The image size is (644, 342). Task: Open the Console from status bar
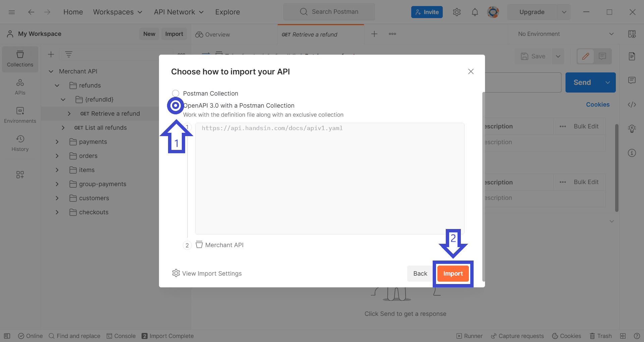121,336
